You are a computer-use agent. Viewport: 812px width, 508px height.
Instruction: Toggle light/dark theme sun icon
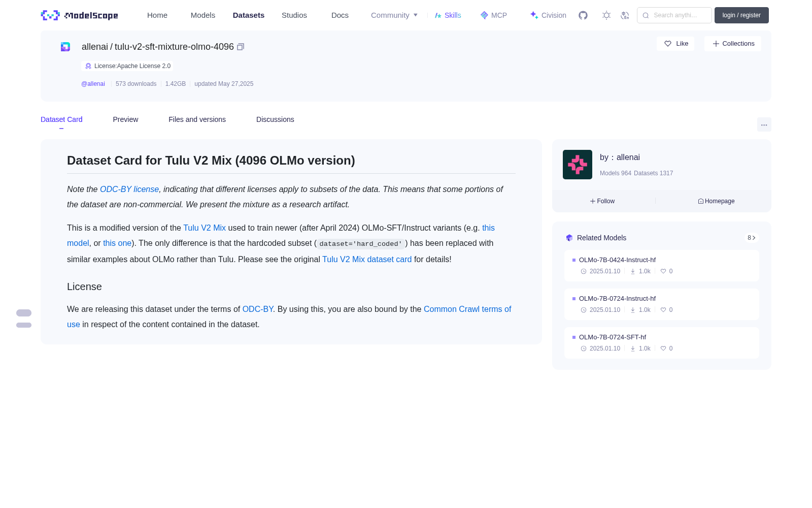(606, 15)
